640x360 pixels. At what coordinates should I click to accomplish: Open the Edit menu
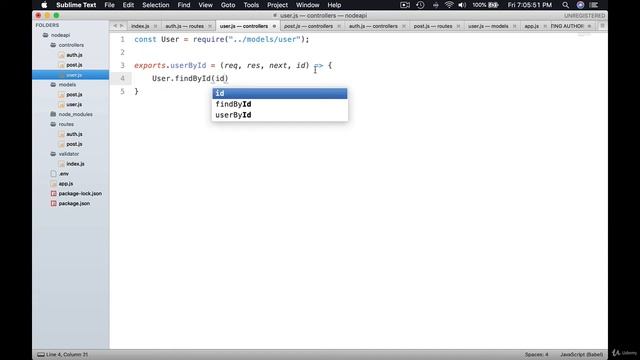[x=128, y=5]
